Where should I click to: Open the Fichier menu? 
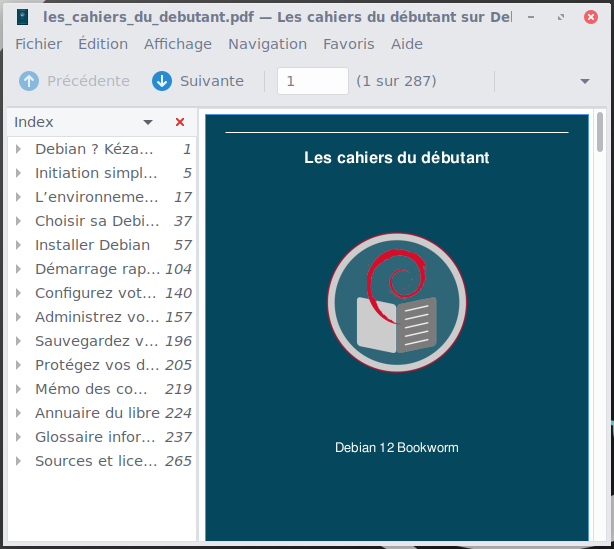coord(38,44)
